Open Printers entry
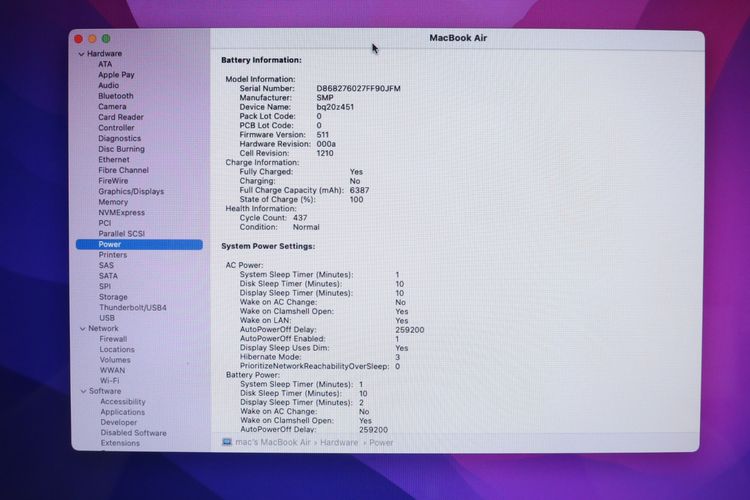 pyautogui.click(x=113, y=255)
